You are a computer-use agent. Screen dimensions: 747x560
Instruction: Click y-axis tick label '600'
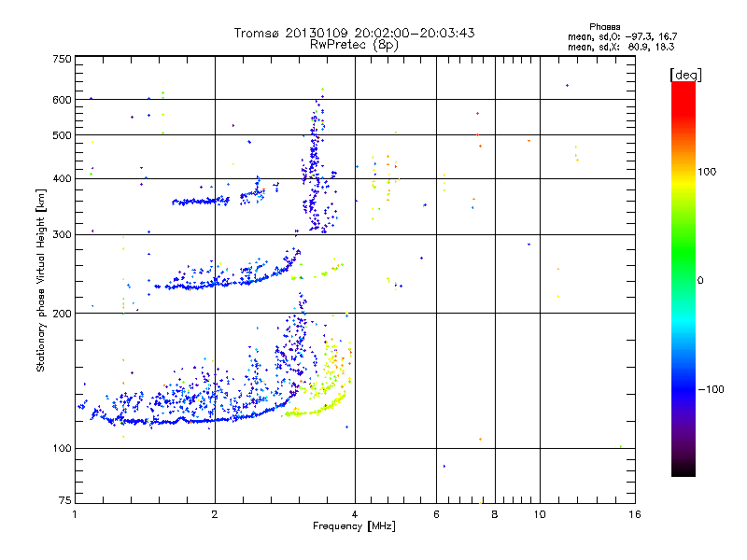point(62,100)
